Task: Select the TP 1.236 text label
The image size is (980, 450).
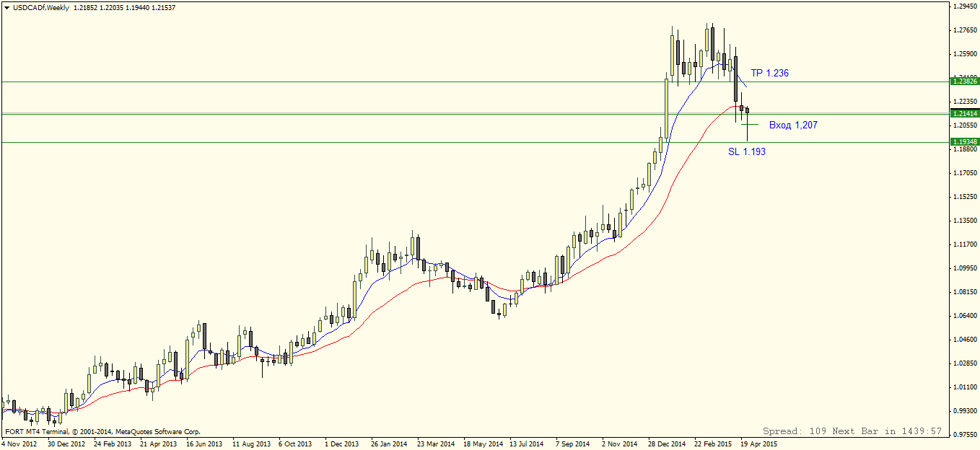Action: (x=769, y=73)
